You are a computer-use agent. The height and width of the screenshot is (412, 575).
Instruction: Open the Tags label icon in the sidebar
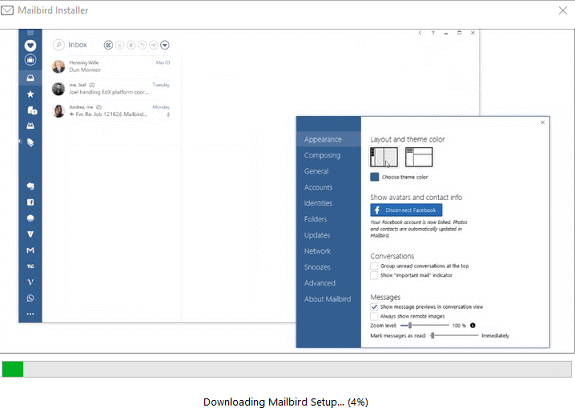(30, 142)
